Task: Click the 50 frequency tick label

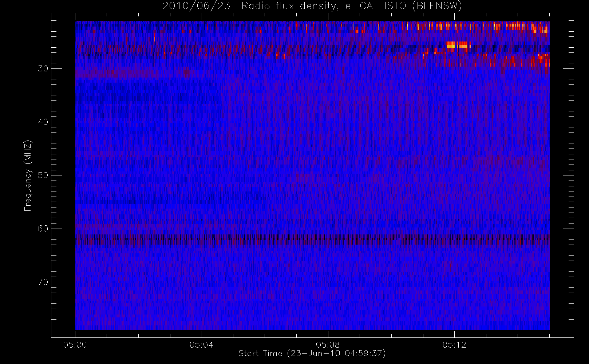Action: tap(43, 175)
